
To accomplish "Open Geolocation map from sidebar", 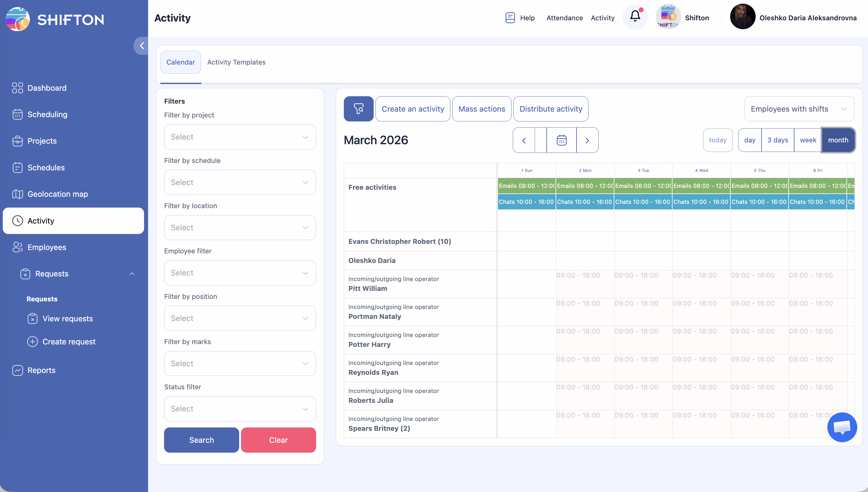I will (x=58, y=194).
